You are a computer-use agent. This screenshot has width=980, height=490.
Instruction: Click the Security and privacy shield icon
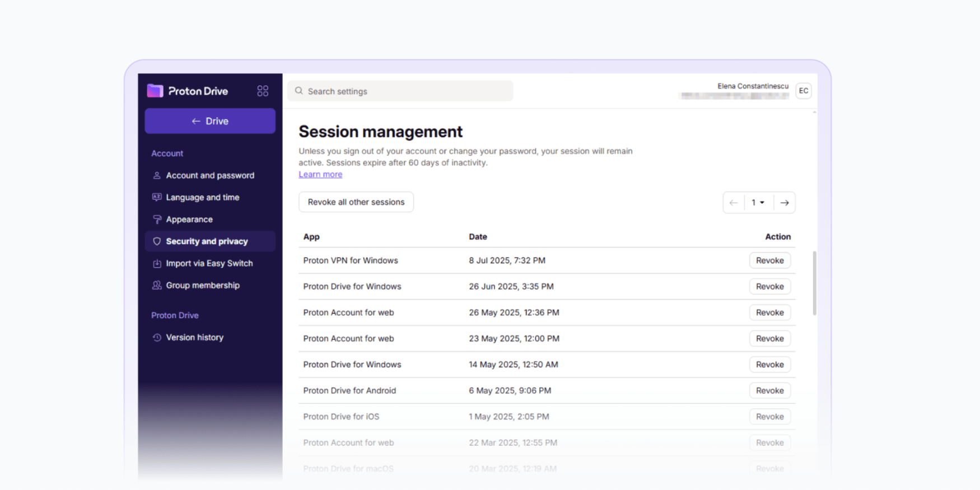[x=157, y=241]
